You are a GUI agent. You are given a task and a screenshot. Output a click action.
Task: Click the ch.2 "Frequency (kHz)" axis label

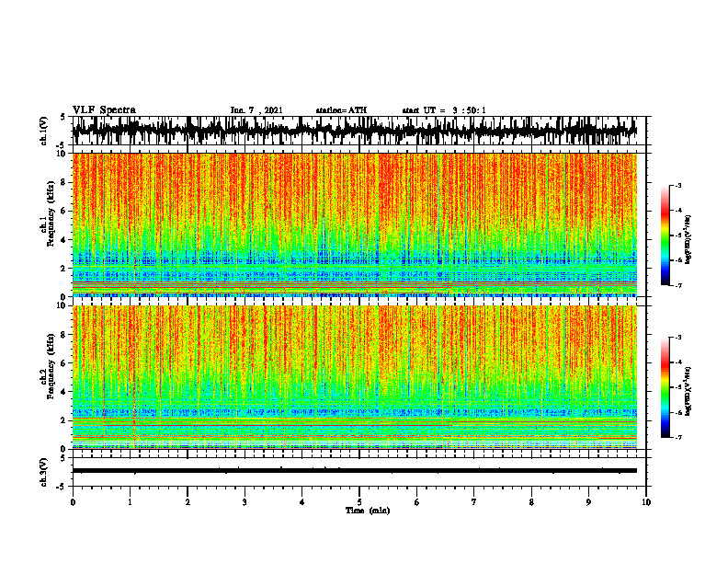pyautogui.click(x=51, y=366)
